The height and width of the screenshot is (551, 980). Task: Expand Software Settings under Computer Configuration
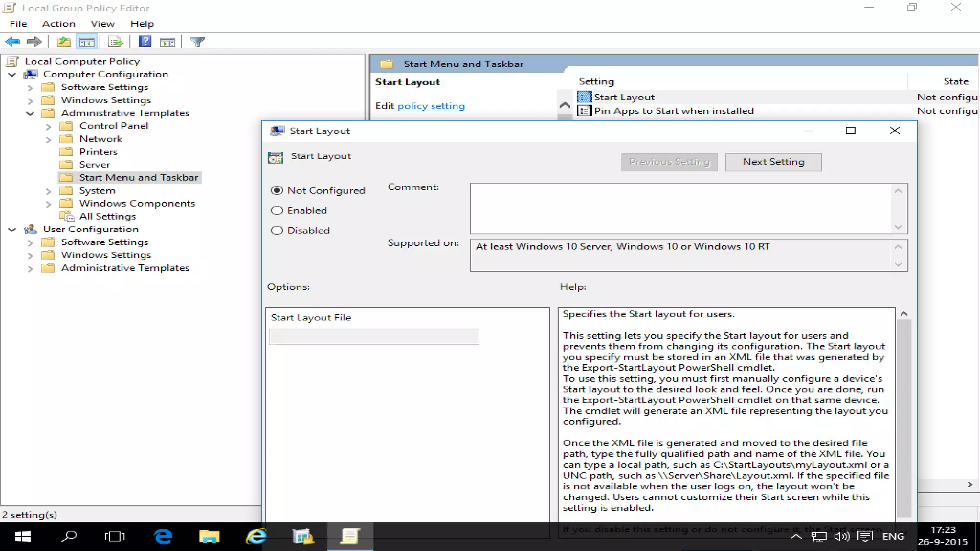(30, 88)
